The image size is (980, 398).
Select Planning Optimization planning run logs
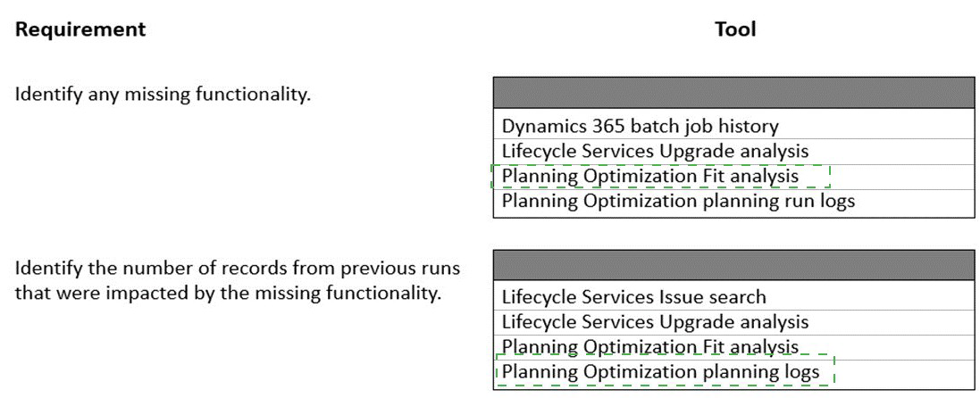tap(678, 201)
